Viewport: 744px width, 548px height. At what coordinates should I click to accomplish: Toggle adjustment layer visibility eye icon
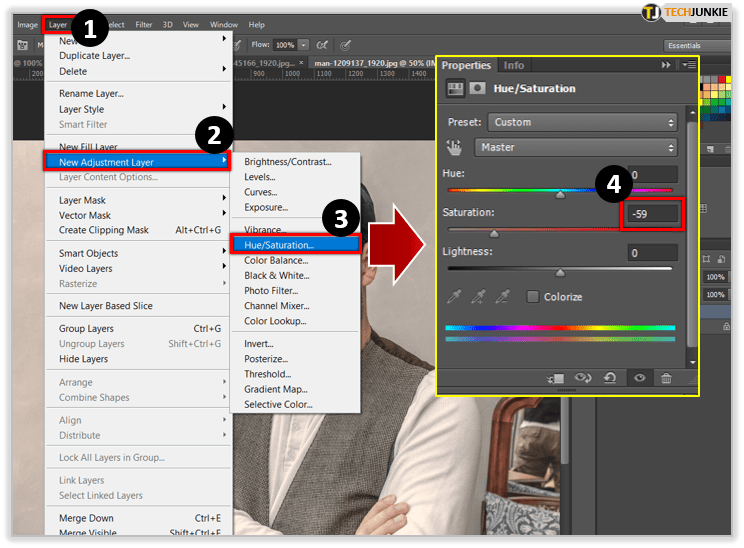point(639,378)
